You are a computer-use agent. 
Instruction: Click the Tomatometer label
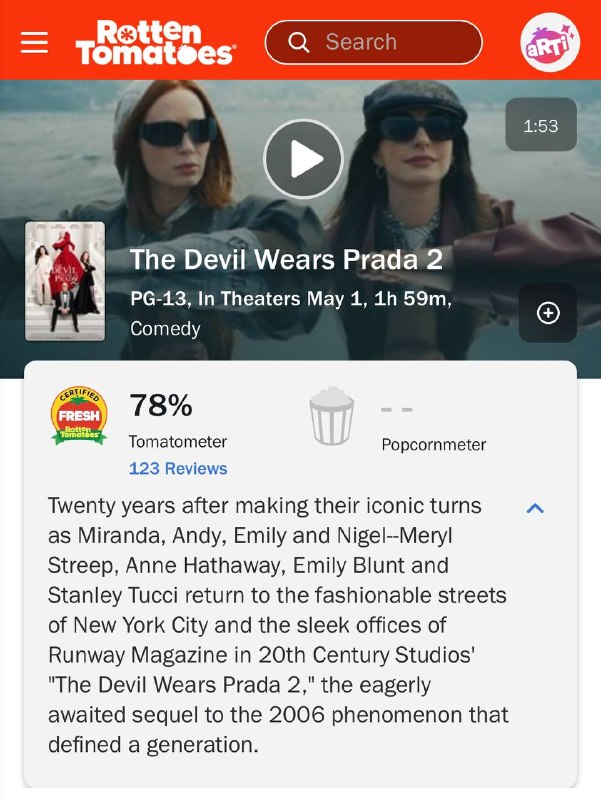(178, 441)
